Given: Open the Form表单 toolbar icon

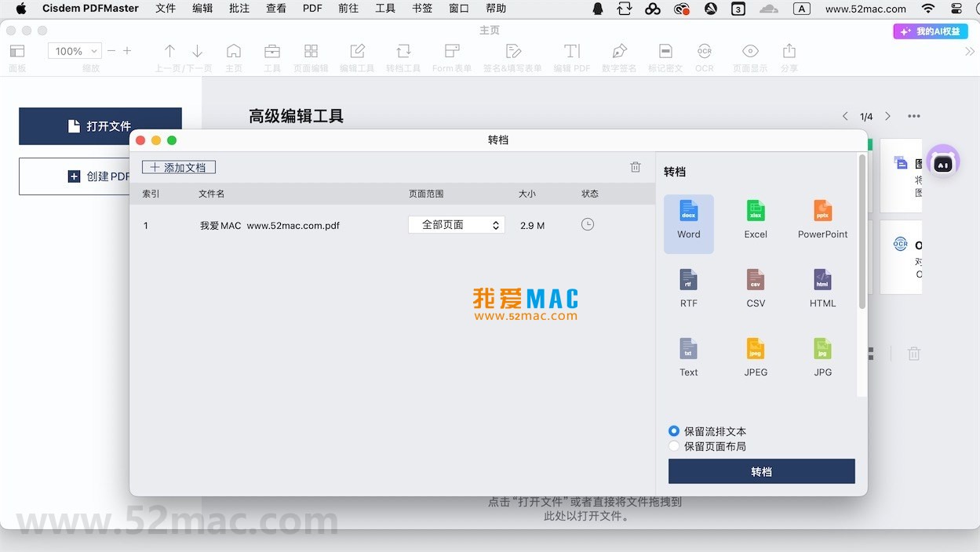Looking at the screenshot, I should (452, 51).
